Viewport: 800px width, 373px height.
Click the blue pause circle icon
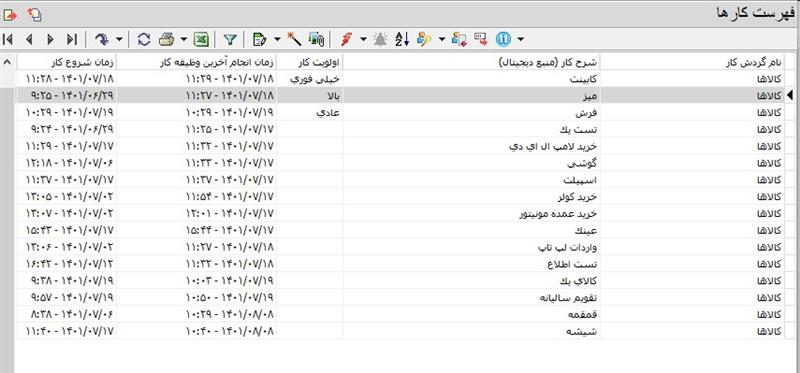tap(503, 39)
